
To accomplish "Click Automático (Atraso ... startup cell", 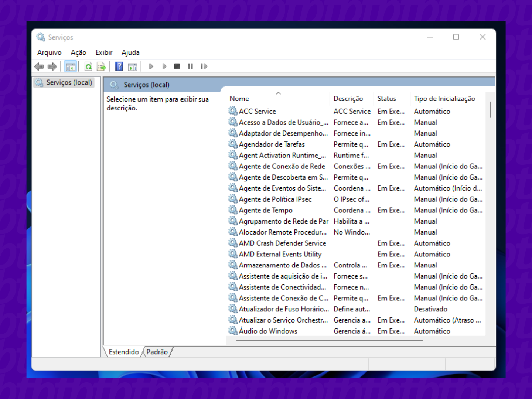I will click(447, 320).
